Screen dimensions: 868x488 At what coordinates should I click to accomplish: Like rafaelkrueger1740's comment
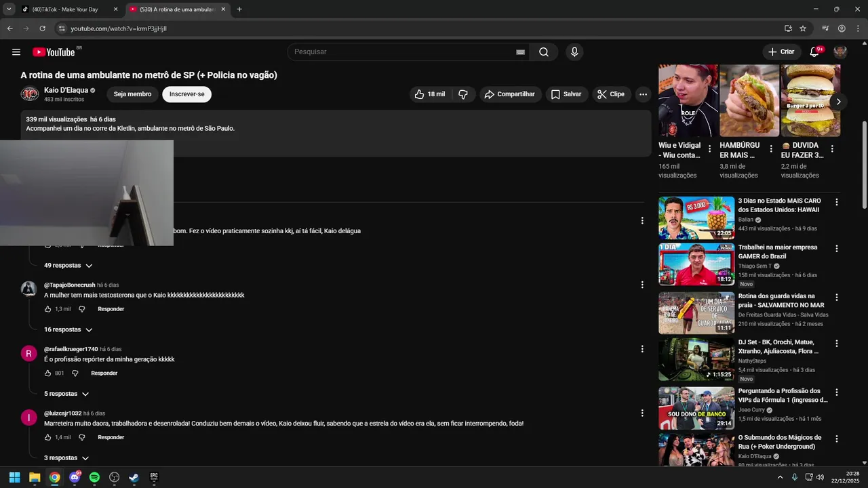coord(48,373)
